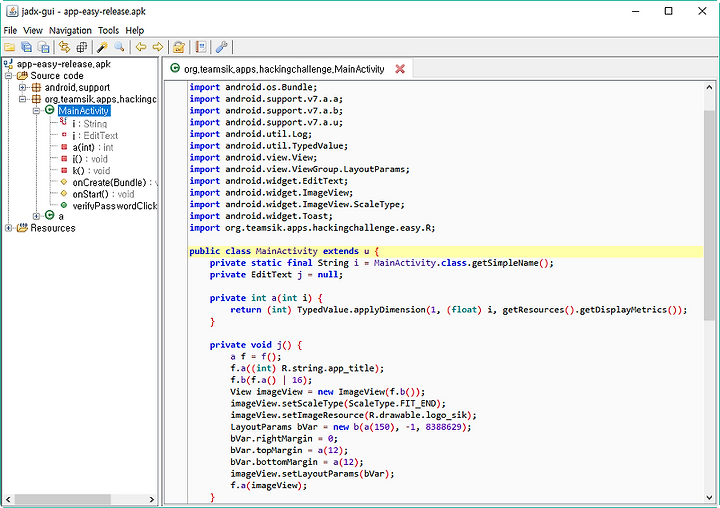This screenshot has width=720, height=508.
Task: Toggle the flatten packages icon
Action: point(82,47)
